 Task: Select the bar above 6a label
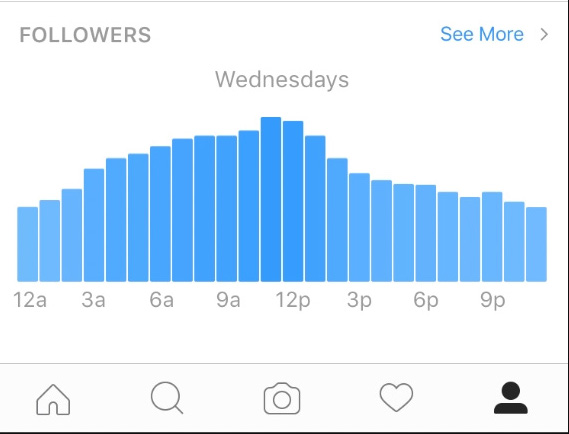point(160,214)
